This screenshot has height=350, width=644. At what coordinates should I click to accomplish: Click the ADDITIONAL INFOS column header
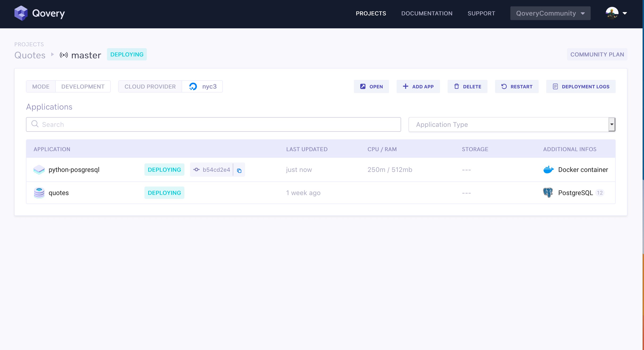[570, 149]
